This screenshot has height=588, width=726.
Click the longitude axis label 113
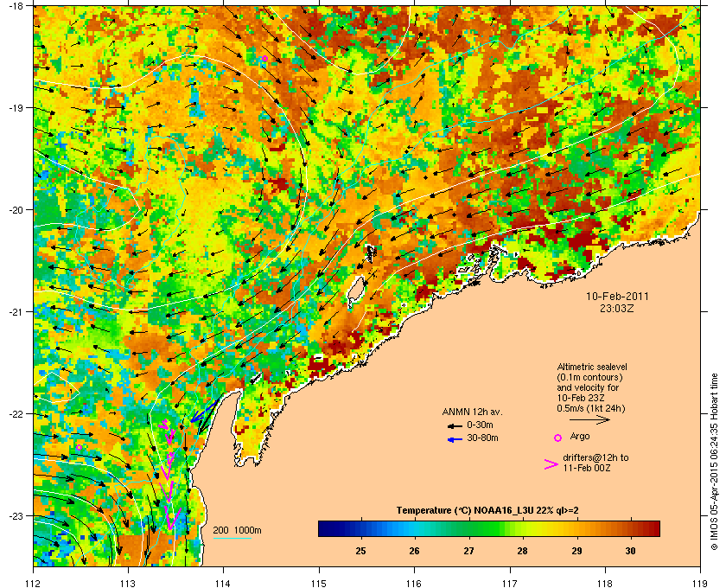coord(128,583)
